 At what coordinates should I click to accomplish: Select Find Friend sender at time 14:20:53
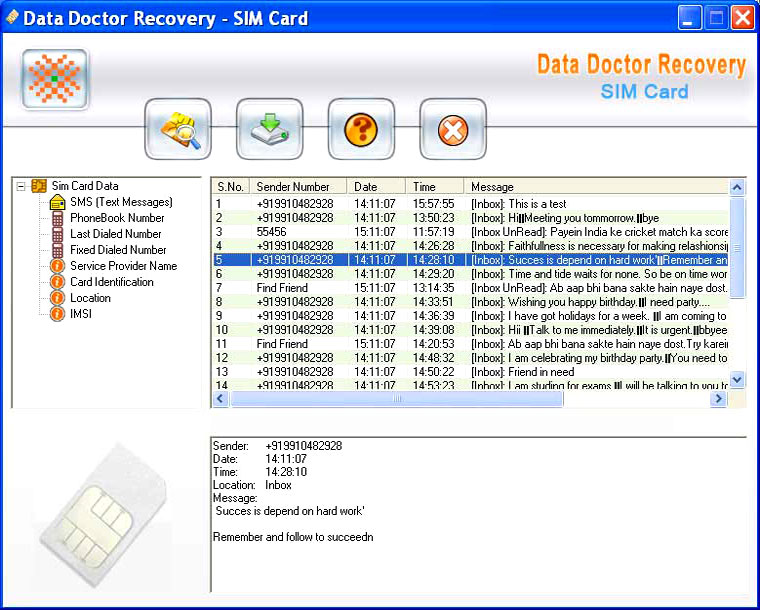pyautogui.click(x=282, y=344)
